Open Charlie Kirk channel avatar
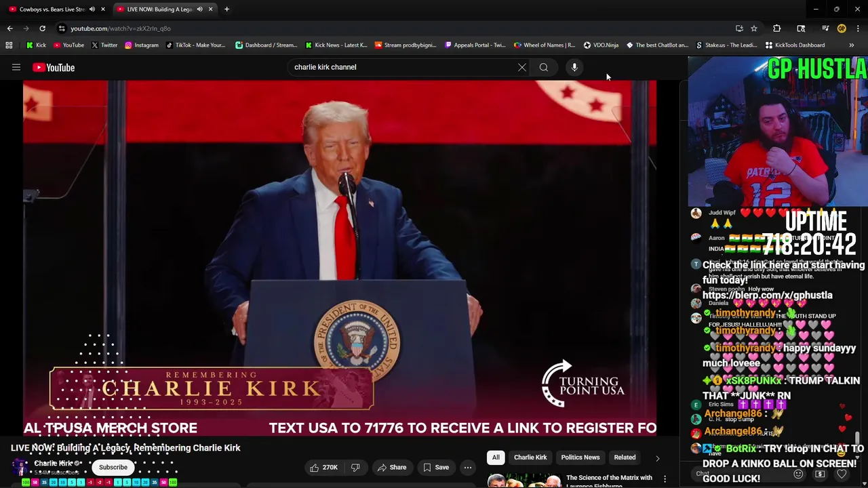Viewport: 868px width, 488px height. (x=20, y=467)
